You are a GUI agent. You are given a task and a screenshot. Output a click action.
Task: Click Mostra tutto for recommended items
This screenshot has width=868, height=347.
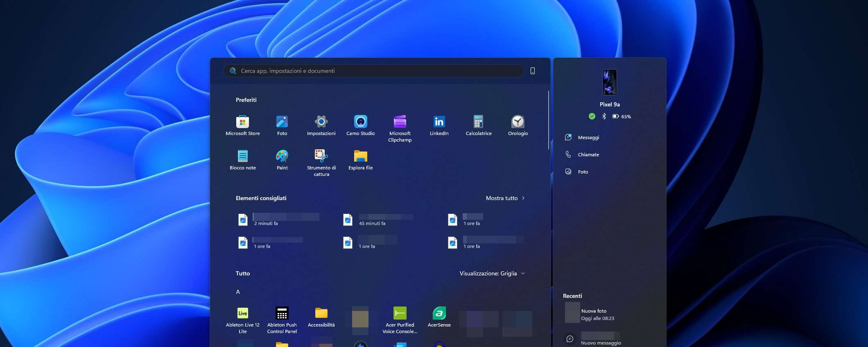pyautogui.click(x=505, y=198)
